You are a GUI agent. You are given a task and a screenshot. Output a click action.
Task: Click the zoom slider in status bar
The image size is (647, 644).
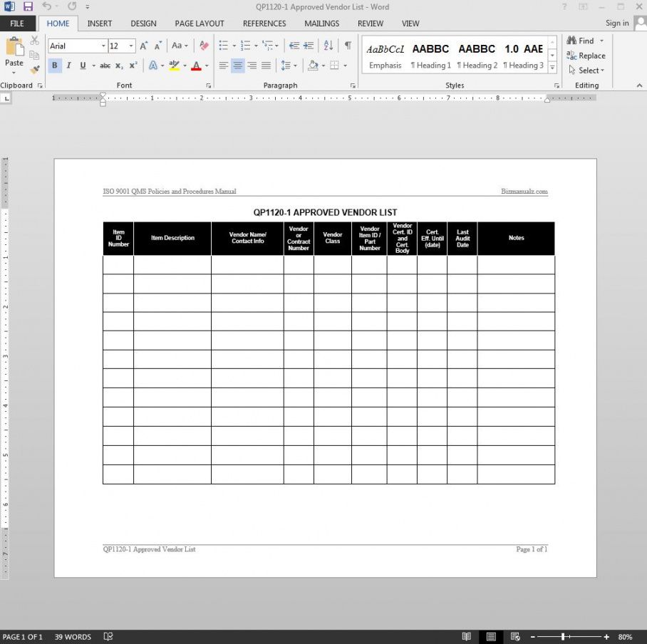(563, 636)
